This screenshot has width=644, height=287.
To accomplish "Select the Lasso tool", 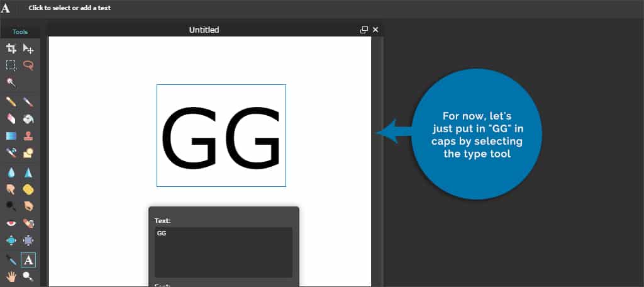I will coord(28,65).
